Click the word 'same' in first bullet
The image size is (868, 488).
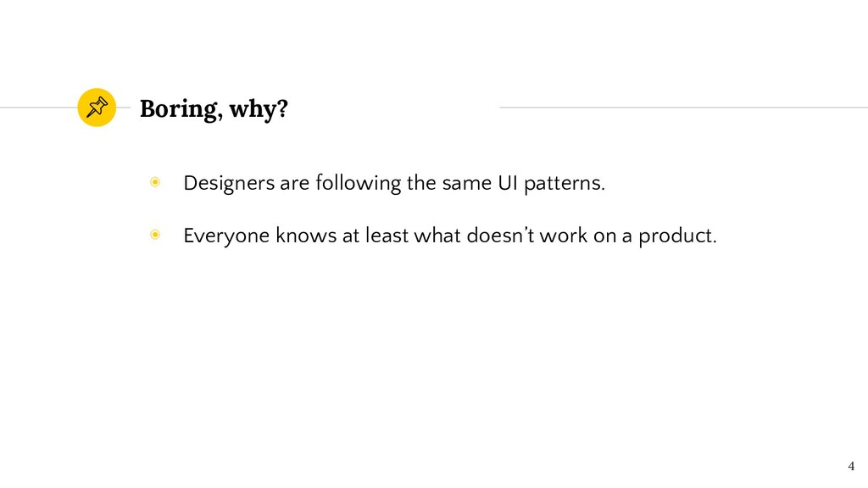click(x=467, y=184)
